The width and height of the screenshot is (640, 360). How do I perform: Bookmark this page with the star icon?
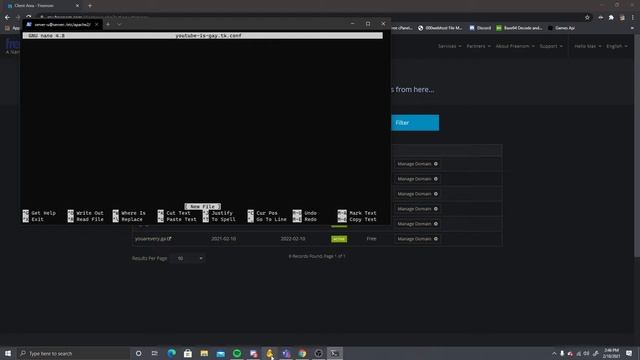tap(587, 18)
